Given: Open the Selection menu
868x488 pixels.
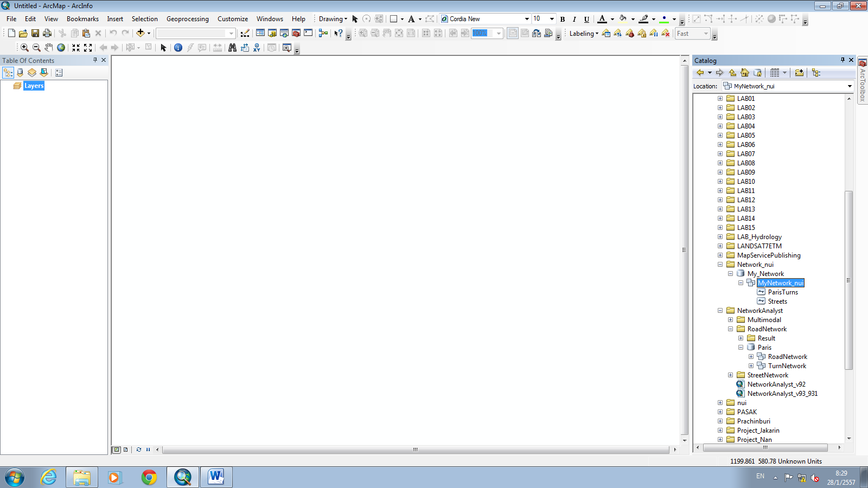Looking at the screenshot, I should pyautogui.click(x=144, y=19).
